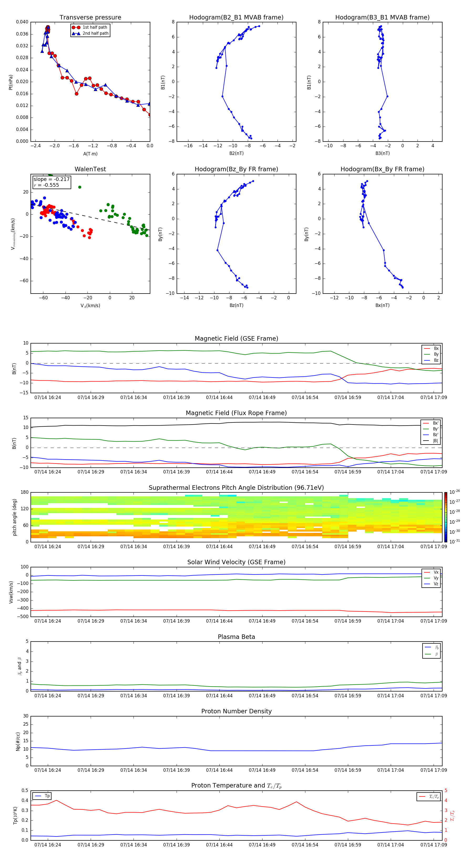Click the 'Hodogram(Bz_By FR frame)' title
Image resolution: width=473 pixels, height=868 pixels.
pos(236,169)
